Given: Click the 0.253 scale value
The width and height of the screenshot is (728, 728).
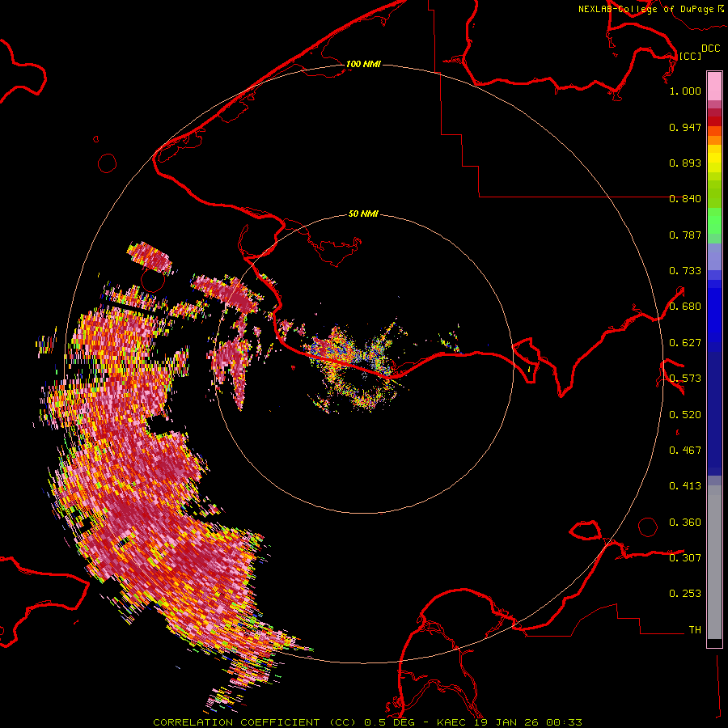Looking at the screenshot, I should coord(685,594).
